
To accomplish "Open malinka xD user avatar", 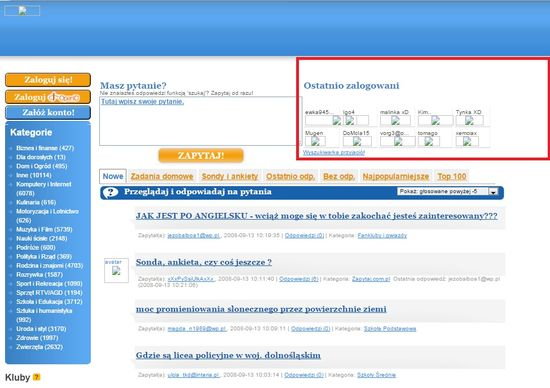I will (395, 121).
